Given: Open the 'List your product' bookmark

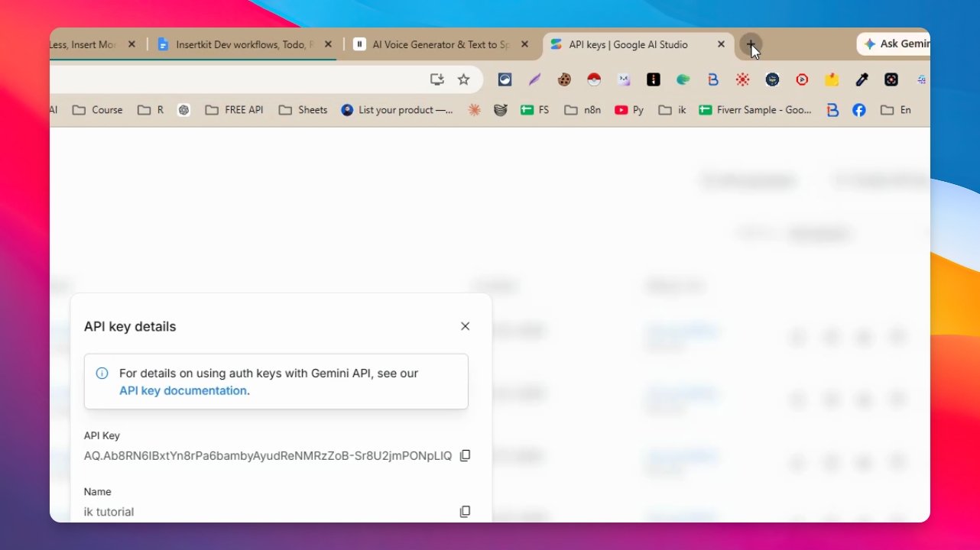Looking at the screenshot, I should tap(398, 110).
